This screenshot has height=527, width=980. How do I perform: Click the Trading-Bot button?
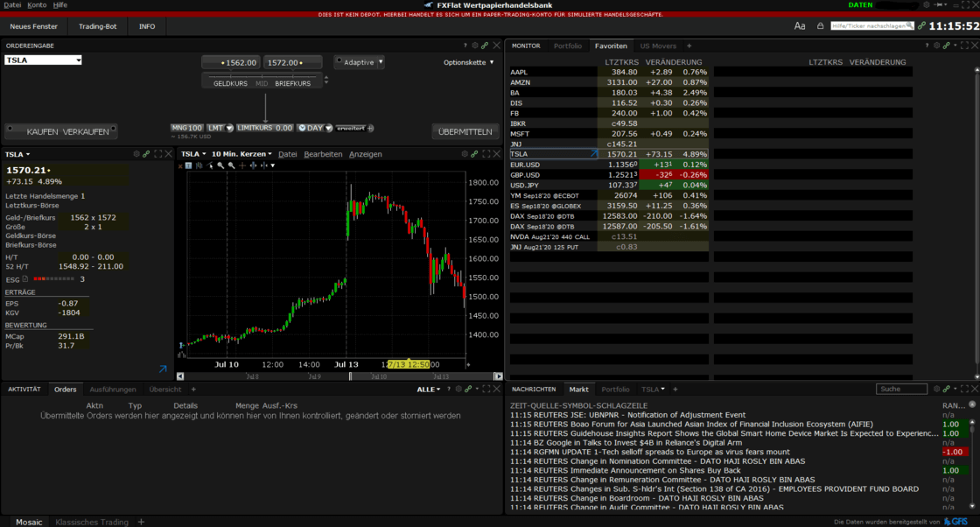click(97, 26)
